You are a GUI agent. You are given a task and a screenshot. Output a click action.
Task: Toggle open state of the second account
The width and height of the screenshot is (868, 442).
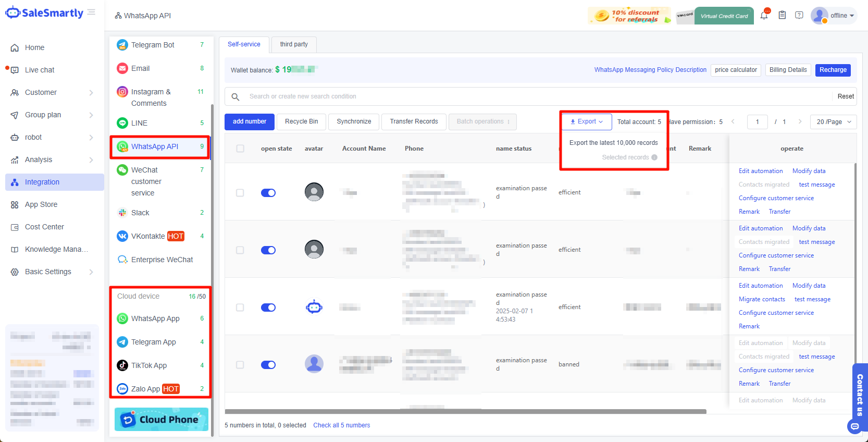tap(268, 250)
